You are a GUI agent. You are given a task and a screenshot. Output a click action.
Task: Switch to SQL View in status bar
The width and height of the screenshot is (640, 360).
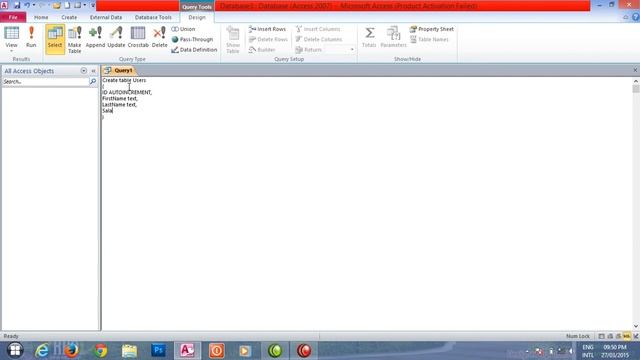tap(627, 336)
